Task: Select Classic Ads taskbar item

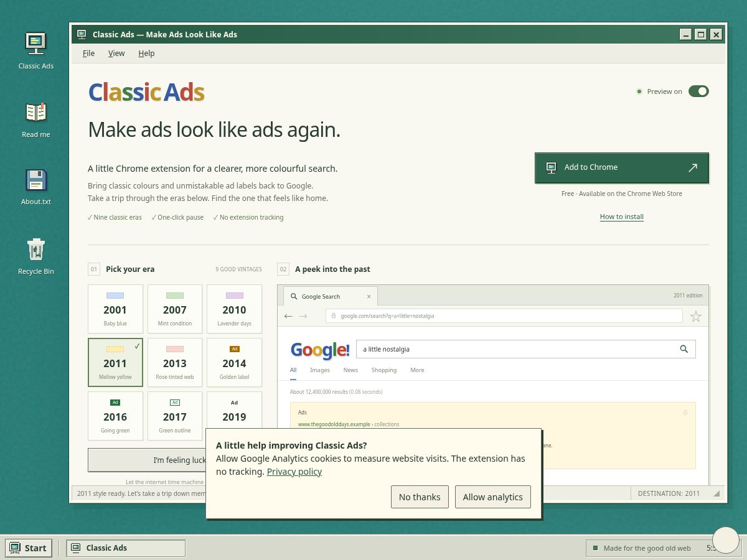Action: [126, 548]
